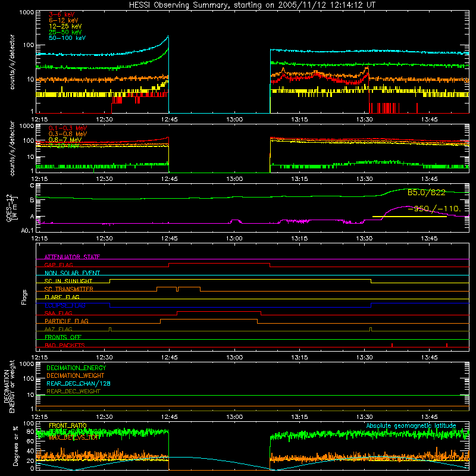The width and height of the screenshot is (476, 476).
Task: Select the FRONT_RATIO legend label
Action: tap(68, 425)
